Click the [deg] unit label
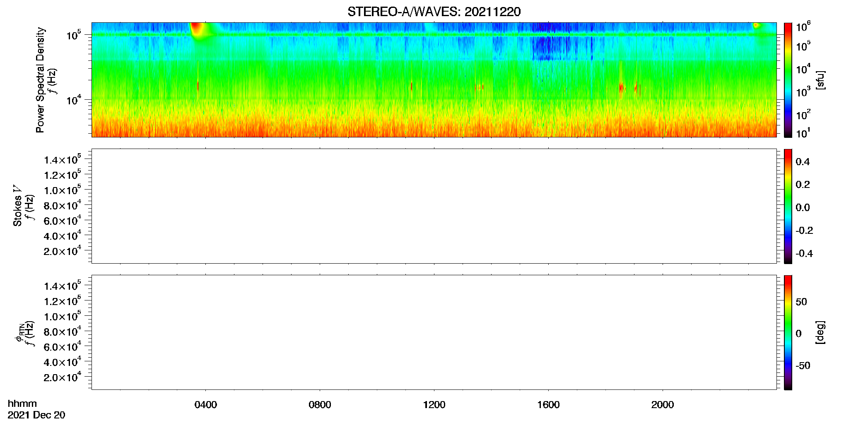The image size is (868, 447). tap(820, 332)
